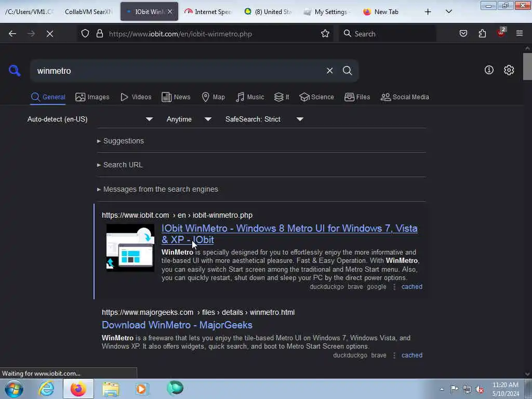Select the Files search category
Image resolution: width=532 pixels, height=399 pixels.
(357, 97)
